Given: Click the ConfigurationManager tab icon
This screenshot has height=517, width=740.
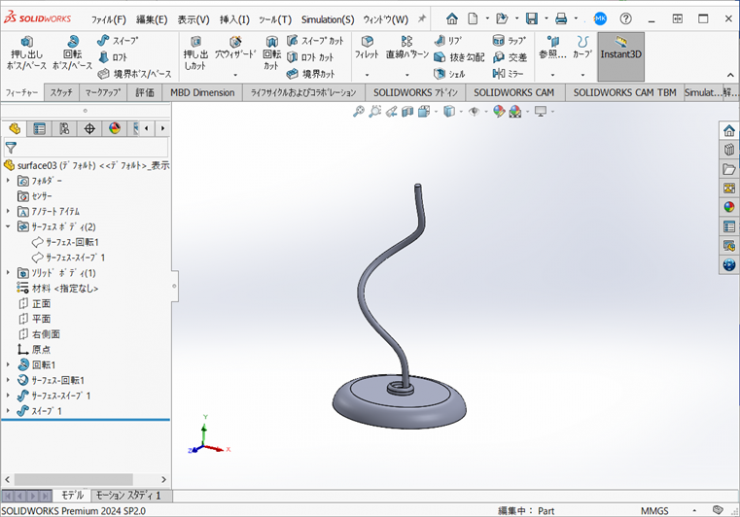Looking at the screenshot, I should tap(64, 128).
